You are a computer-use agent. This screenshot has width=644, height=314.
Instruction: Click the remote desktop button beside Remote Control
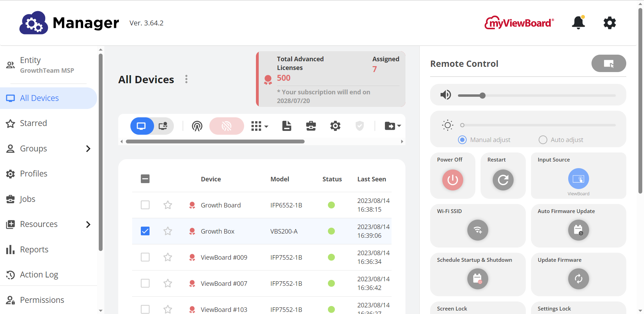(609, 64)
